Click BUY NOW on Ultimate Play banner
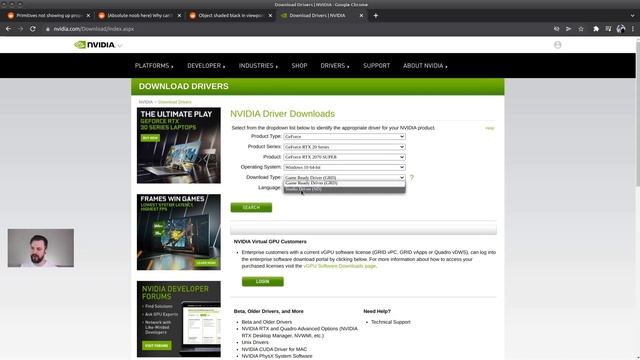Image resolution: width=640 pixels, height=360 pixels. point(150,138)
